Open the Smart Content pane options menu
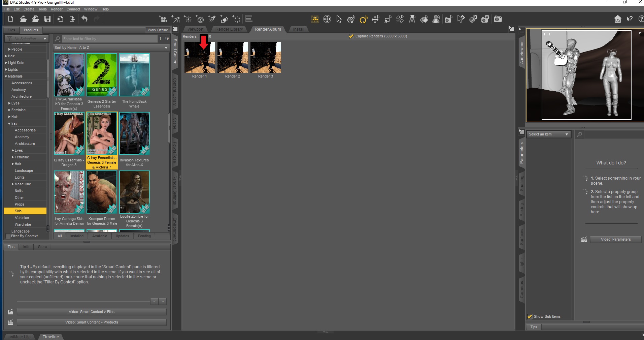 point(175,29)
